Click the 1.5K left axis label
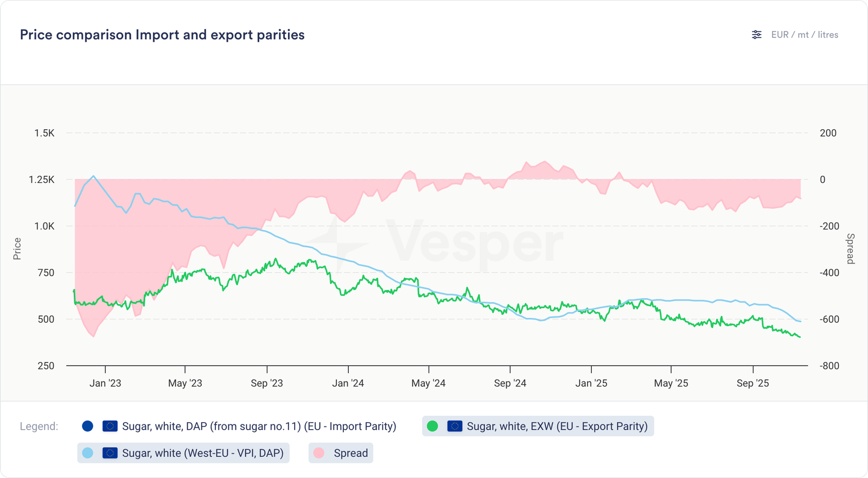868x478 pixels. [44, 133]
